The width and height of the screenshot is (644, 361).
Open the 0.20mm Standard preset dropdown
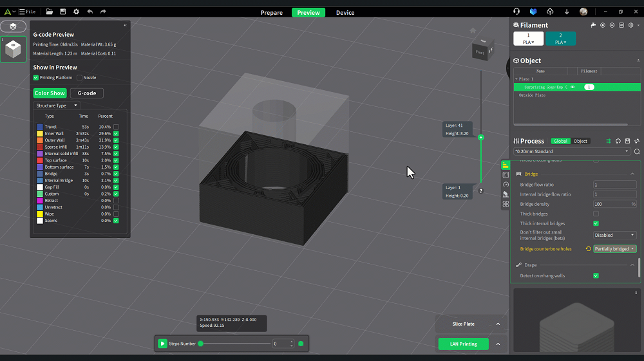click(x=571, y=152)
